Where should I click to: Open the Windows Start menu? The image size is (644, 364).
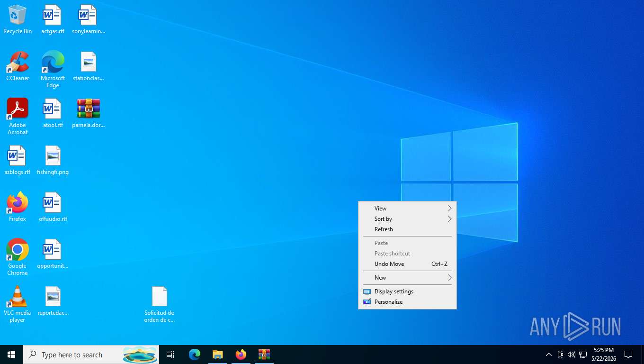11,355
